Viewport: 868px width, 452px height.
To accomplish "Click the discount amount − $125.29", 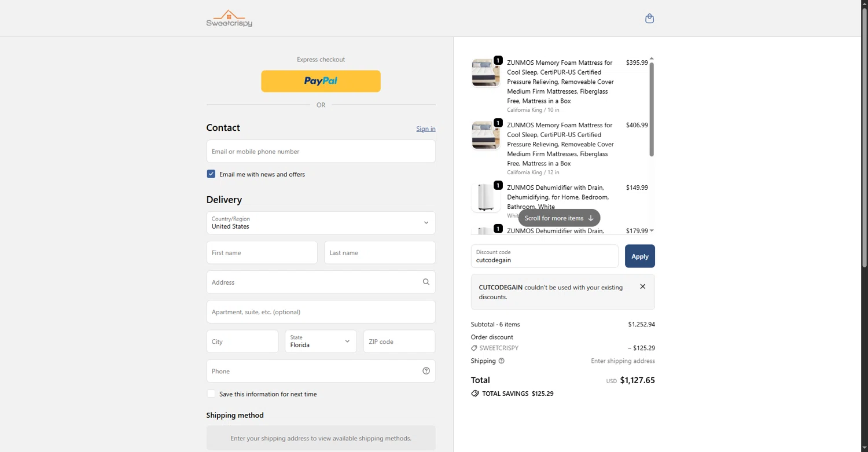I will pyautogui.click(x=641, y=348).
